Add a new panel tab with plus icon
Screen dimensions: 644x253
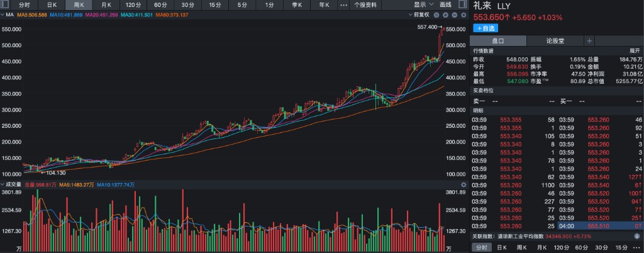589,40
